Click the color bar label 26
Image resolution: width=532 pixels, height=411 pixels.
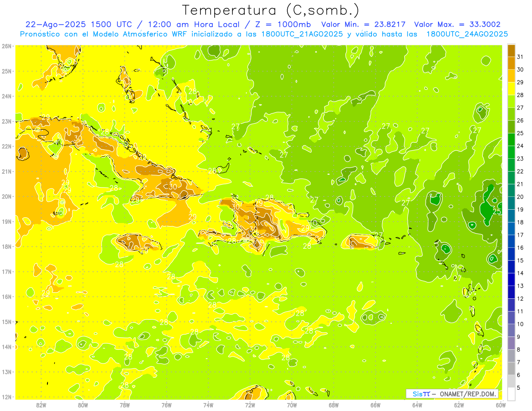click(x=520, y=121)
